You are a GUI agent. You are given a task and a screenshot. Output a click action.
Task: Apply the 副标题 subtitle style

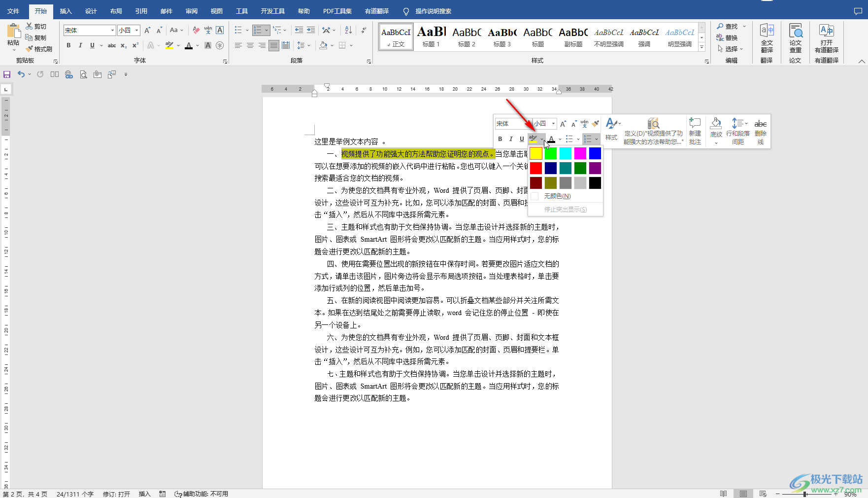[573, 36]
